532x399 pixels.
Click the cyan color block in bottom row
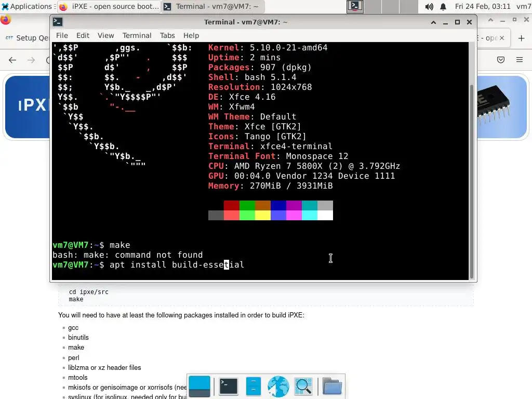310,215
